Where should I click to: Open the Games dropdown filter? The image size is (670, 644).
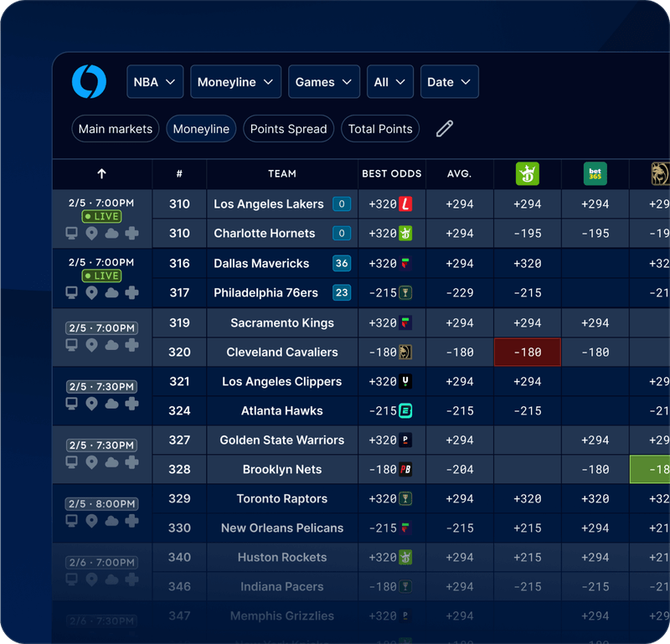(x=324, y=81)
